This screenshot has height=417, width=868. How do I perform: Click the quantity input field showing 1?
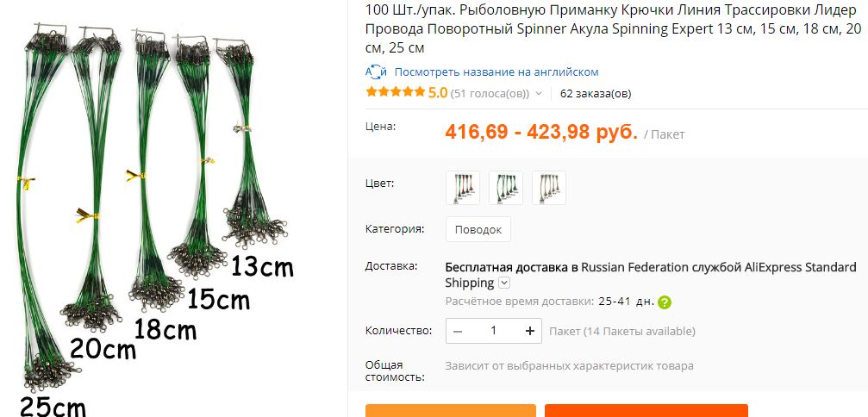click(x=493, y=331)
